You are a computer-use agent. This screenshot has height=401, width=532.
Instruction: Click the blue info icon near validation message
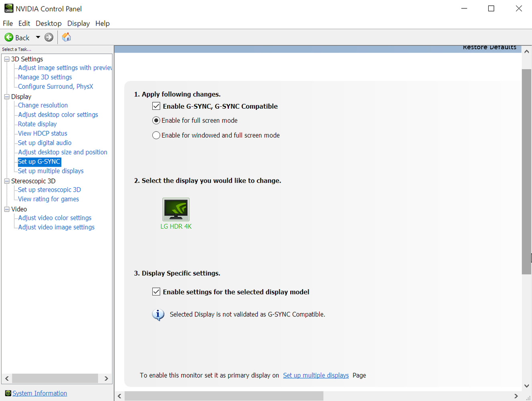[x=158, y=315]
